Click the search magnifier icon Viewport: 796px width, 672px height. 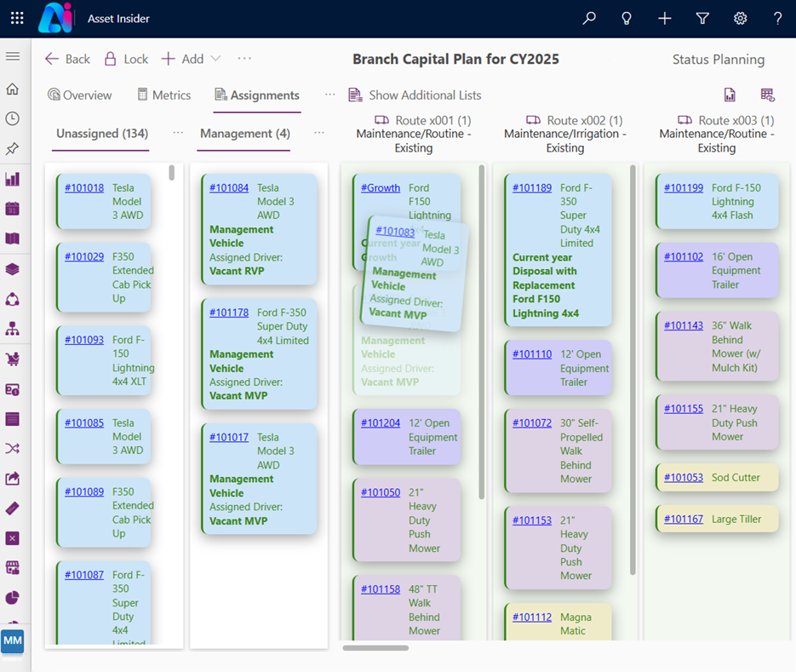pos(589,19)
